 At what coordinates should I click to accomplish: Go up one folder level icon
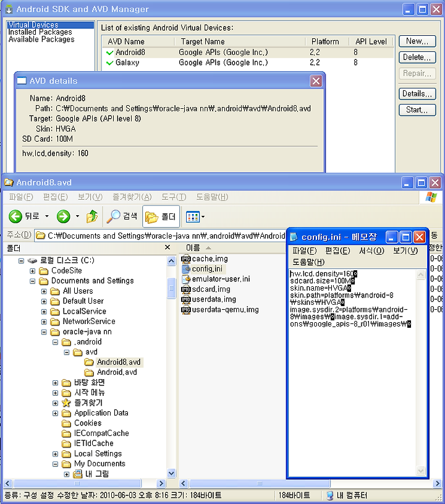(92, 216)
